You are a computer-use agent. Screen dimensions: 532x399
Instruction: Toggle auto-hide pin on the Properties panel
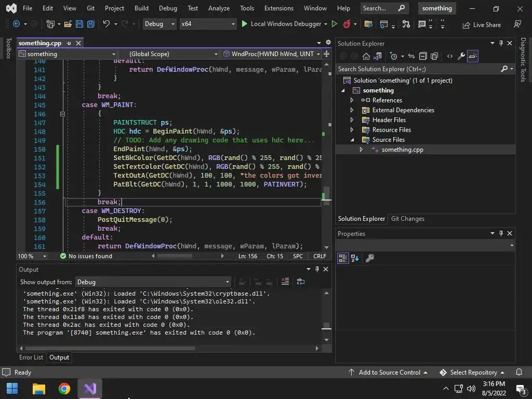pos(501,233)
